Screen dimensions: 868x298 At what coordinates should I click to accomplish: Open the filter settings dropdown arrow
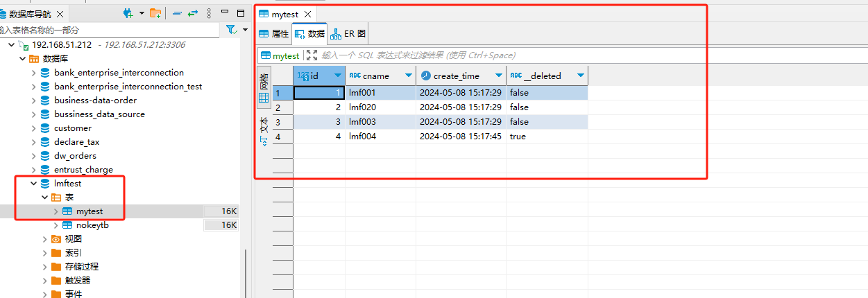tap(245, 30)
